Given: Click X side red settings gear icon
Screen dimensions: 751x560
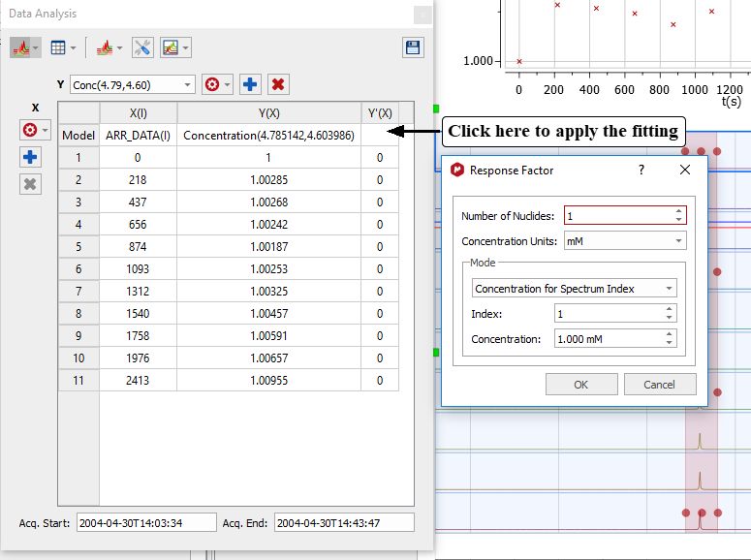Looking at the screenshot, I should coord(30,130).
